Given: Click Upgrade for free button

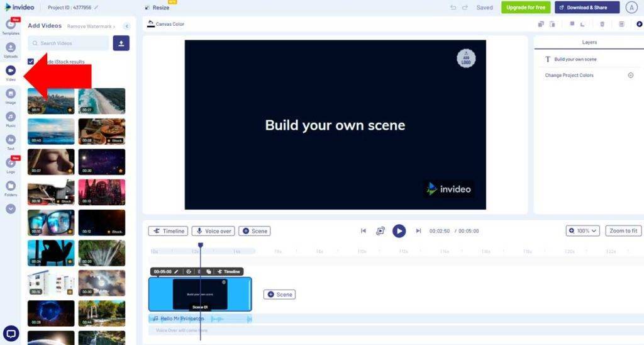Looking at the screenshot, I should tap(526, 8).
